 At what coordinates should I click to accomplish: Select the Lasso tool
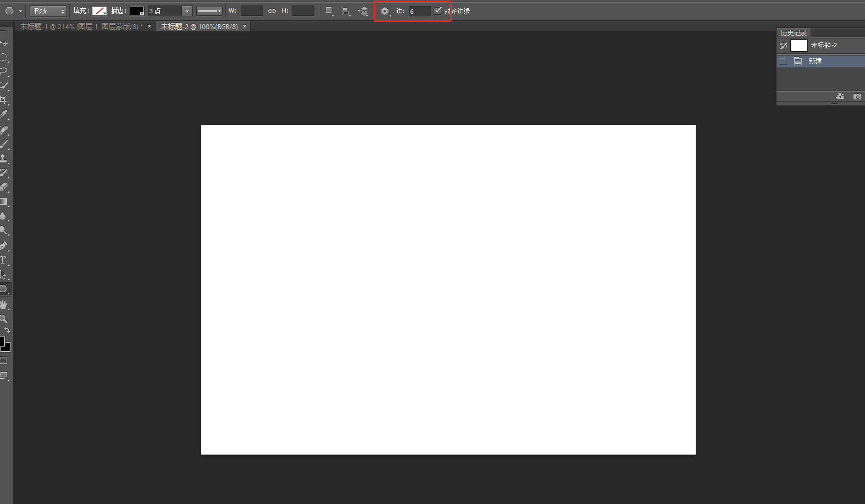pyautogui.click(x=4, y=71)
